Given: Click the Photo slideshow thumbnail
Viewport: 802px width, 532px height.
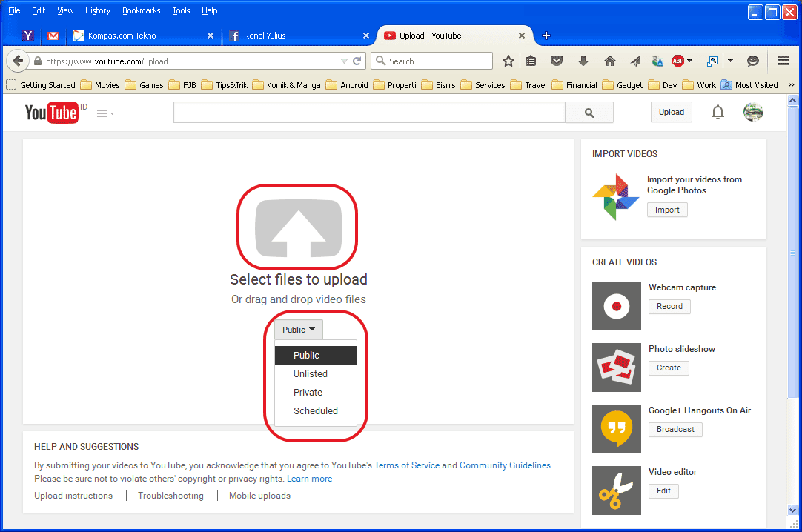Looking at the screenshot, I should pos(617,368).
